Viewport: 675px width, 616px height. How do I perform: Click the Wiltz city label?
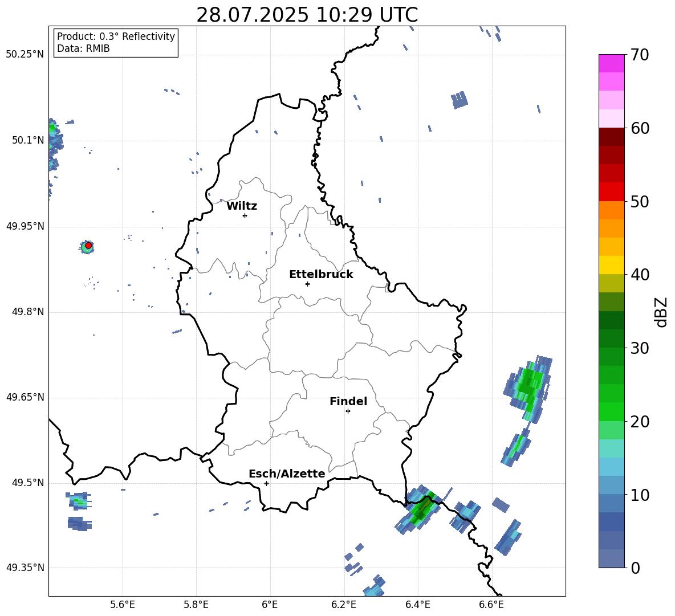(242, 206)
